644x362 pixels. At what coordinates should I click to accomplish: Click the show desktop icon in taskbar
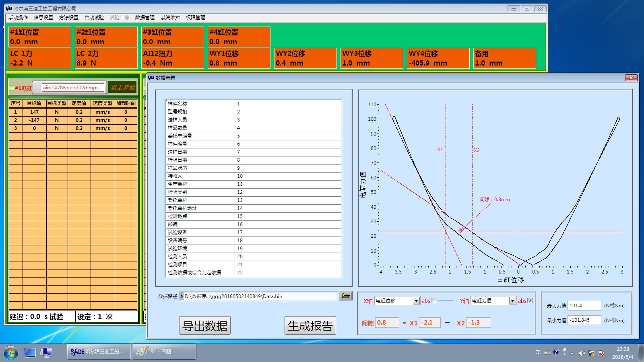30,352
